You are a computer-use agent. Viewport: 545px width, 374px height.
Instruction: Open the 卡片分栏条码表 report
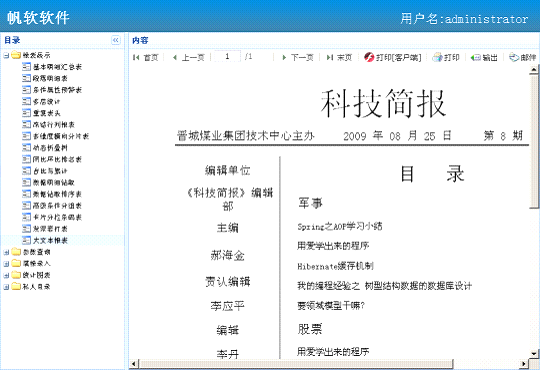point(57,217)
